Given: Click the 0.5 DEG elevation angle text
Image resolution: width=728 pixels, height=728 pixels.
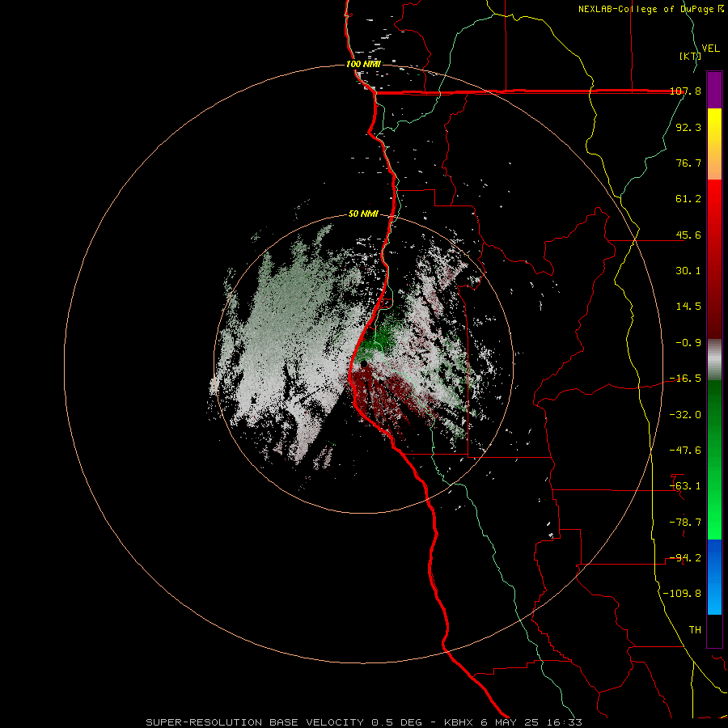Looking at the screenshot, I should click(396, 722).
